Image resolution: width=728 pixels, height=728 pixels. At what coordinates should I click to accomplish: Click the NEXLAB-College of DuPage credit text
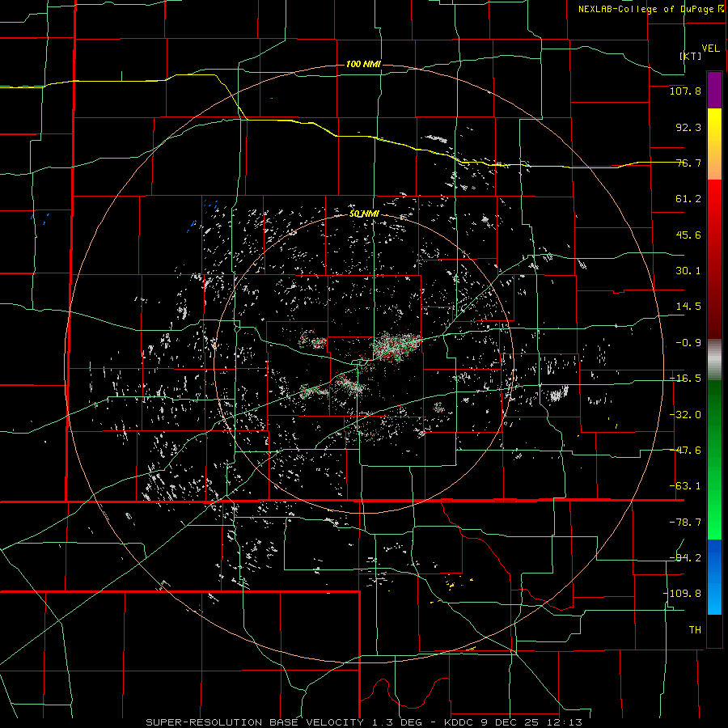click(650, 9)
